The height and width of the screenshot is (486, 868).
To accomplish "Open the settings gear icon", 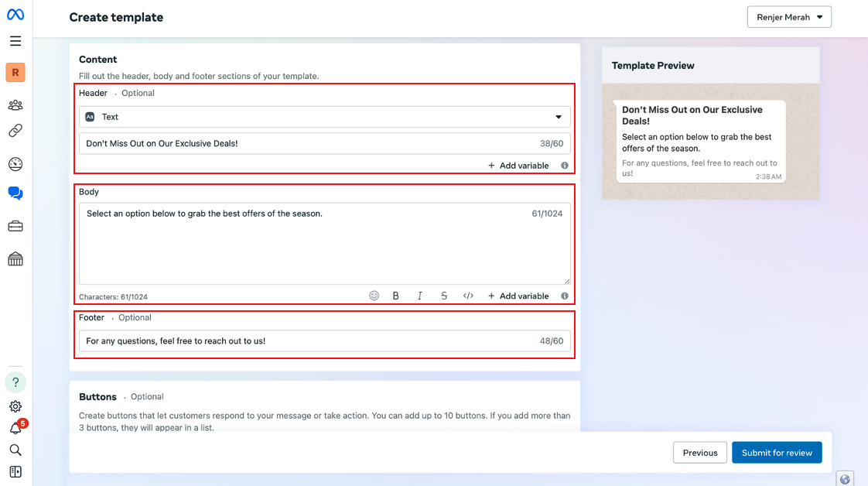I will coord(15,406).
